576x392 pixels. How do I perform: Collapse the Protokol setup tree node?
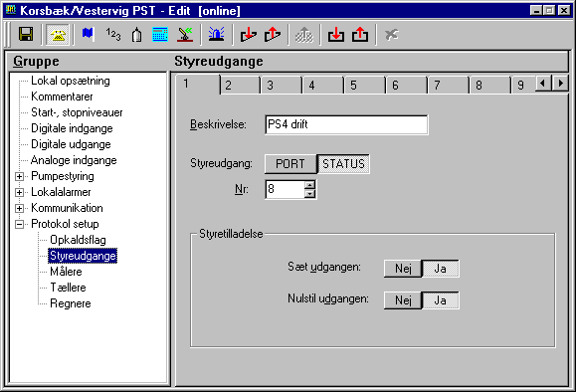pos(20,224)
